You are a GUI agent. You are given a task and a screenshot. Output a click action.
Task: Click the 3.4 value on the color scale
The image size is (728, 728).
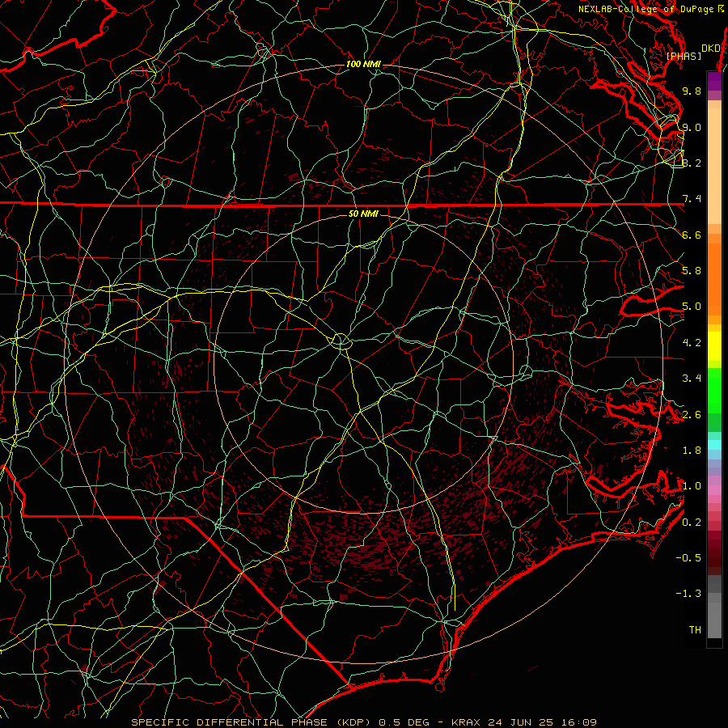coord(692,379)
